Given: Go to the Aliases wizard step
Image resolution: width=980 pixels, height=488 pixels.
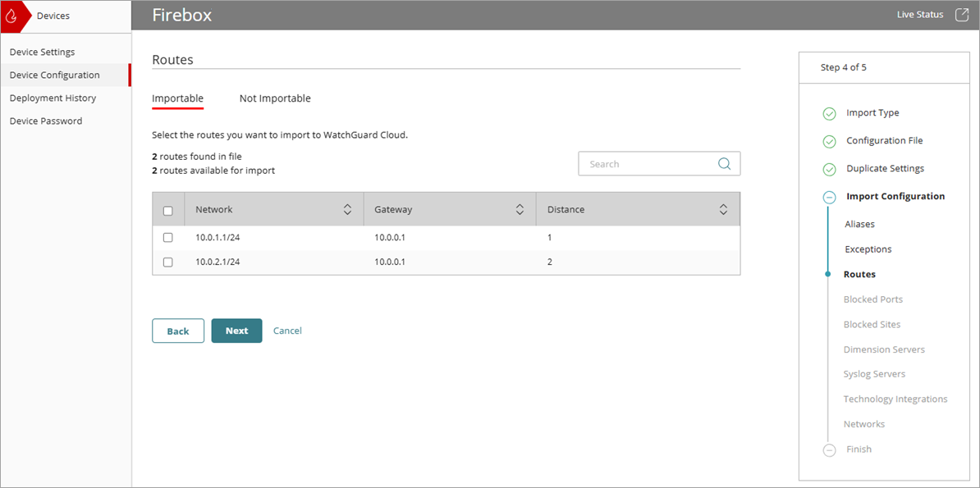Looking at the screenshot, I should point(859,224).
